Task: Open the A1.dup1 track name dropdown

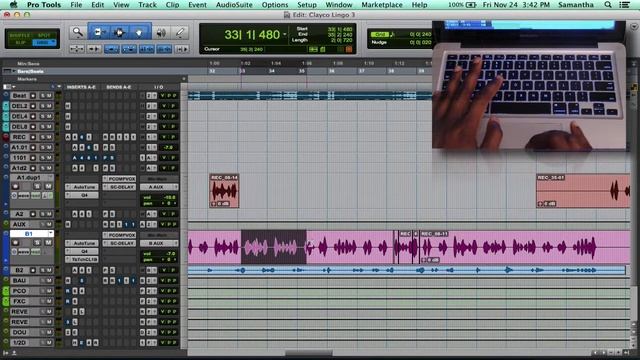Action: [x=50, y=178]
